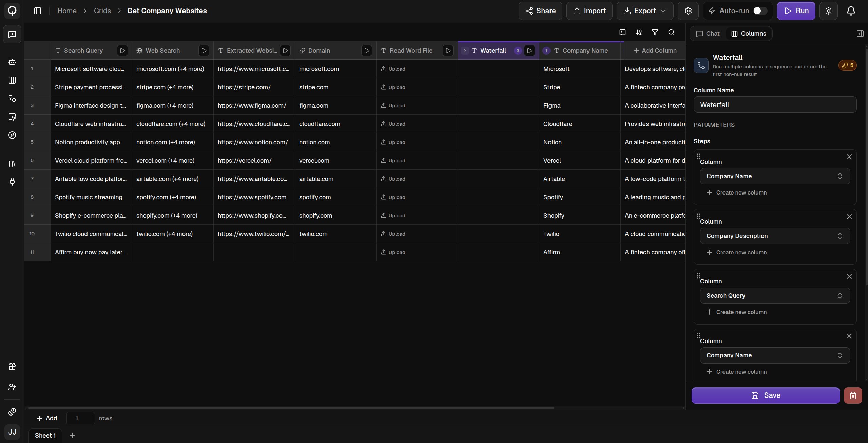868x443 pixels.
Task: Remove the first Company Name step
Action: point(849,157)
